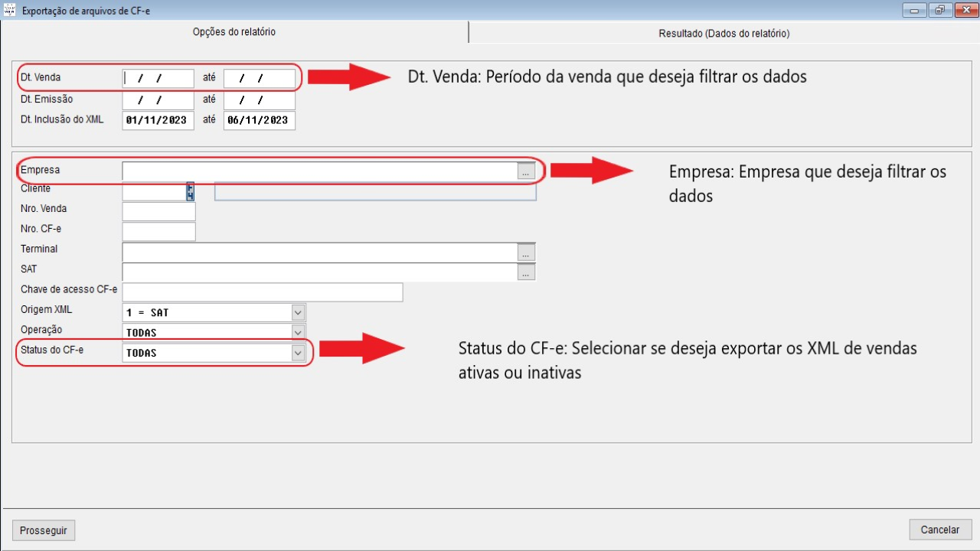Expand the Operação dropdown

pyautogui.click(x=298, y=332)
